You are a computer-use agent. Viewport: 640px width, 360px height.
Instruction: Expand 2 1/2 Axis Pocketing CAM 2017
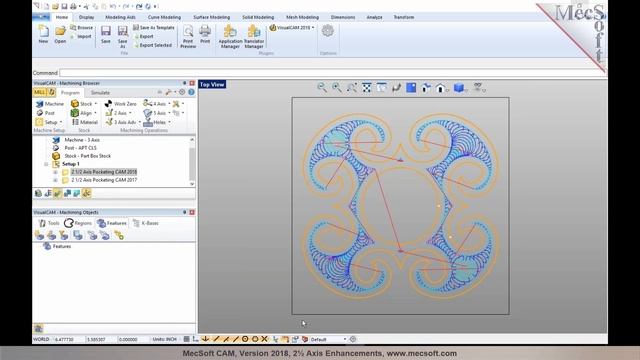(56, 180)
